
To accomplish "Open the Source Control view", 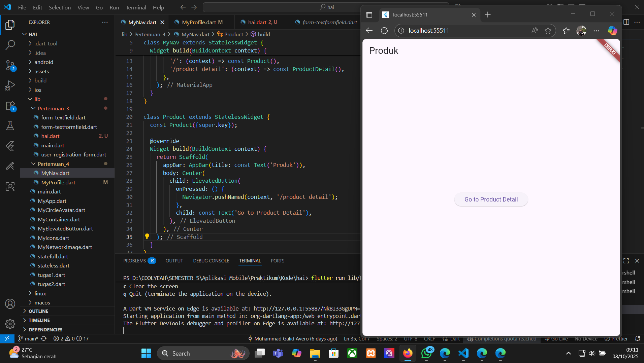I will click(x=10, y=65).
